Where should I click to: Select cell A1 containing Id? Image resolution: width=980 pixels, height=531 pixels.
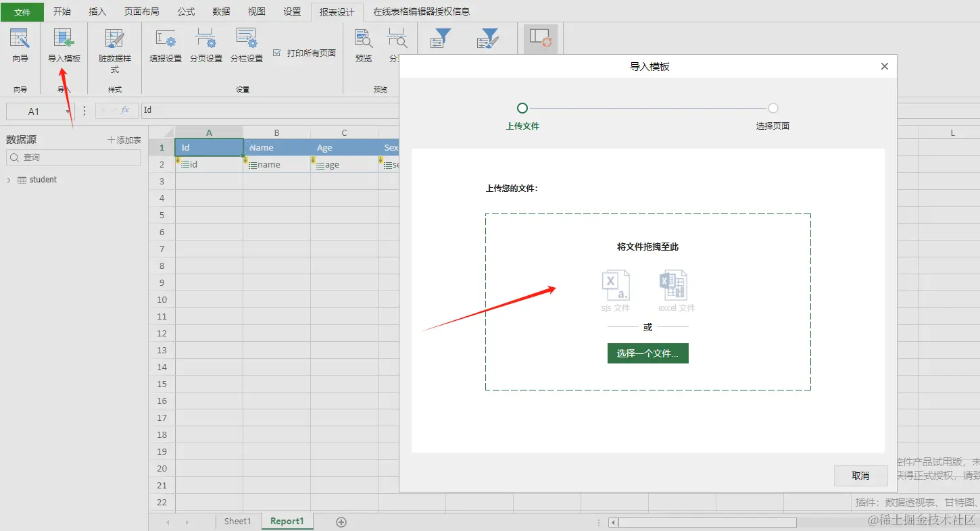209,147
